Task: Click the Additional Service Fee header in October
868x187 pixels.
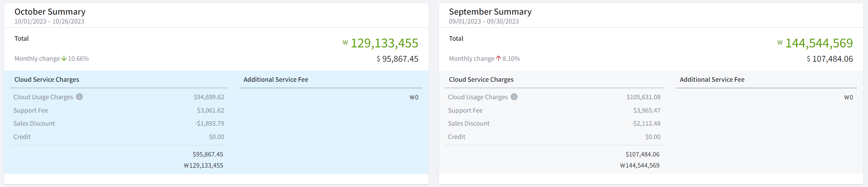Action: coord(276,80)
